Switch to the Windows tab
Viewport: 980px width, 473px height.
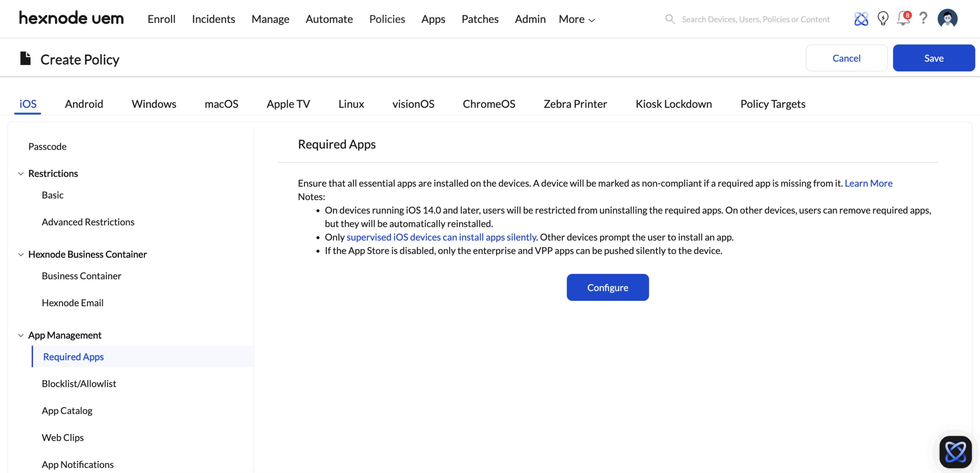coord(154,104)
